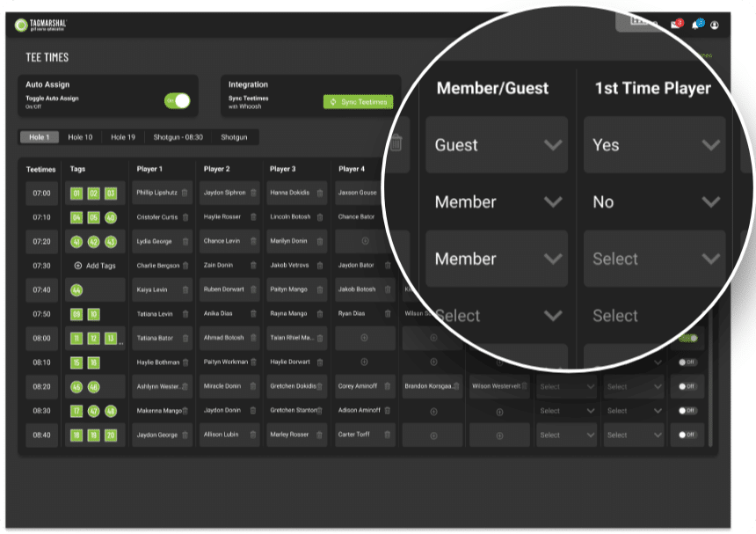Expand the 1st Time Player Yes dropdown
The width and height of the screenshot is (756, 534).
pos(654,145)
